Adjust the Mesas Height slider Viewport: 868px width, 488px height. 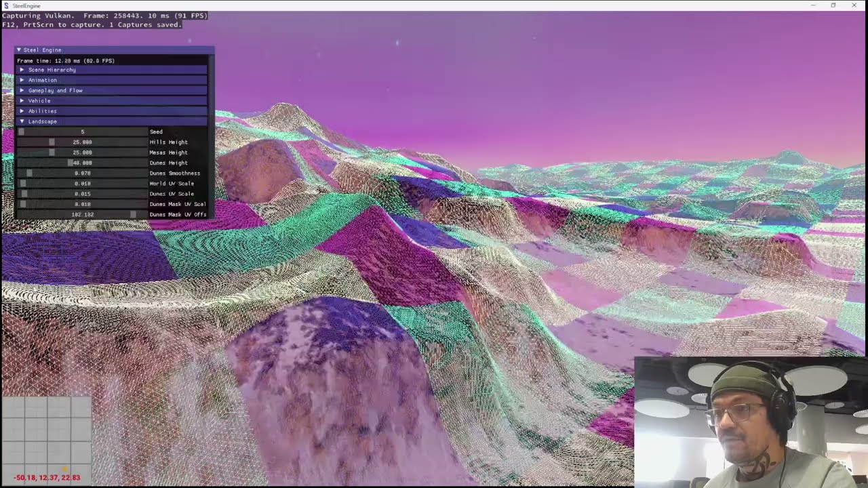pyautogui.click(x=82, y=152)
